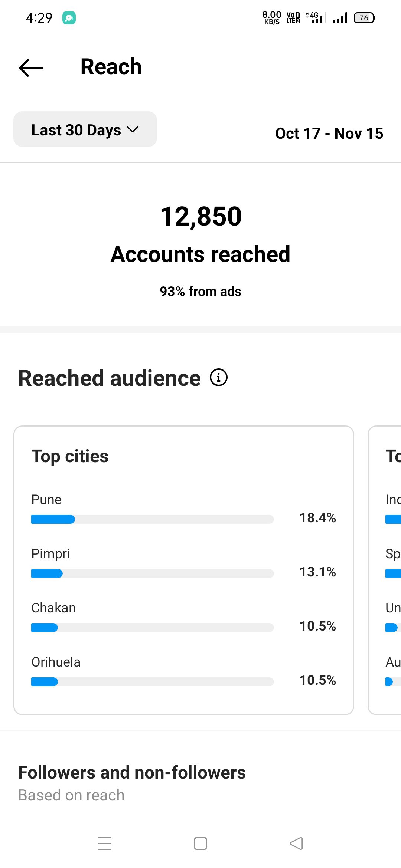This screenshot has height=868, width=401.
Task: Tap the Orihuela 10.5% percentage
Action: tap(318, 680)
